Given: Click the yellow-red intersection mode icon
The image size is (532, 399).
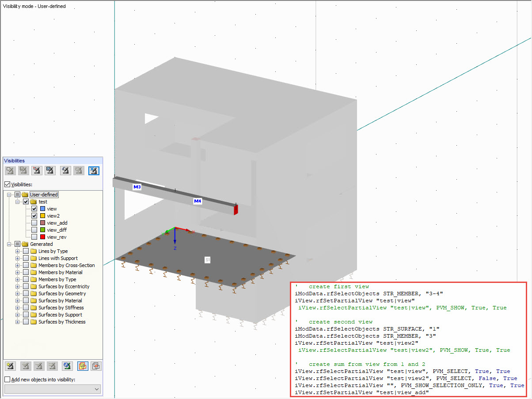Looking at the screenshot, I should click(x=83, y=366).
